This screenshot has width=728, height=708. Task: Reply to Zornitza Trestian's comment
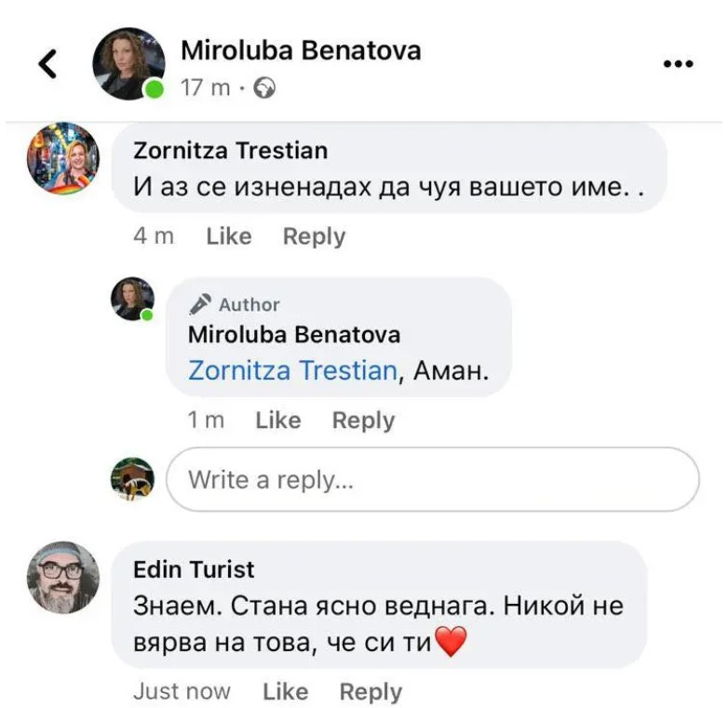pos(314,236)
